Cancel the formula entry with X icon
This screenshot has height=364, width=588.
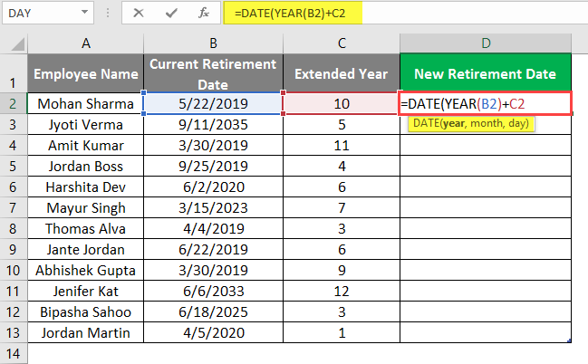[x=137, y=14]
